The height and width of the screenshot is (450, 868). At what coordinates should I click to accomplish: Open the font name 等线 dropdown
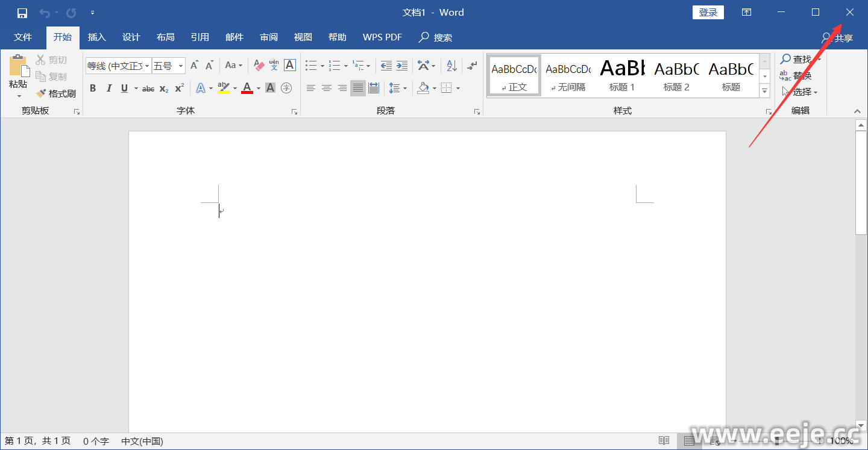pyautogui.click(x=147, y=66)
